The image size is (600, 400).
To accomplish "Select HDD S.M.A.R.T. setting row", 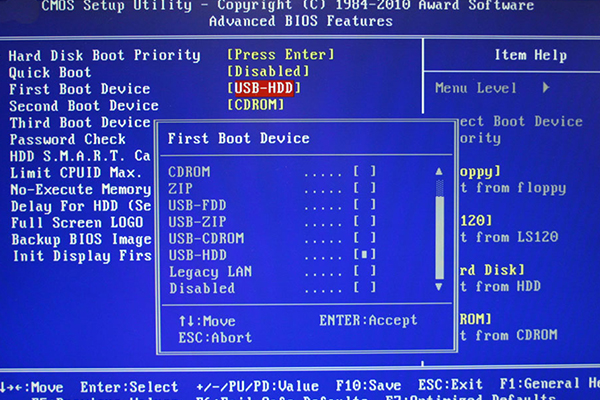I will click(x=80, y=156).
